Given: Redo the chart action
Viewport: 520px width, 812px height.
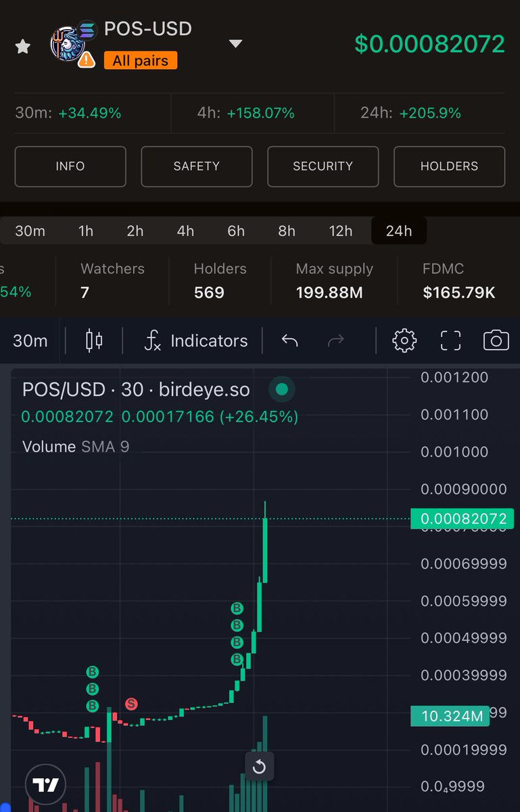Looking at the screenshot, I should (335, 340).
